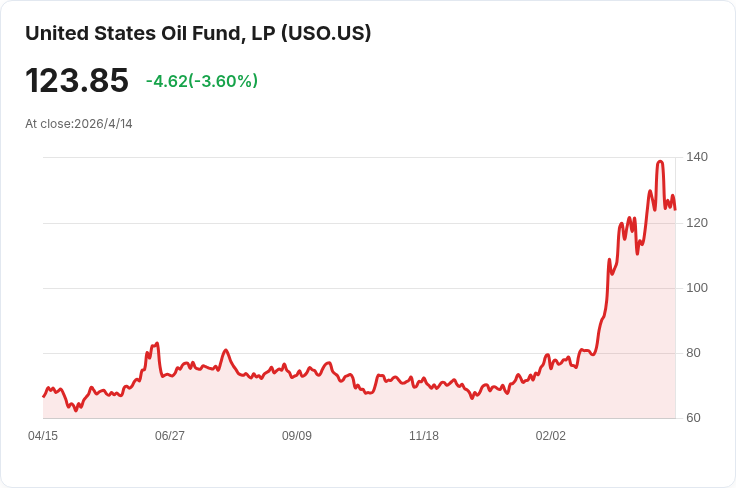Viewport: 736px width, 488px height.
Task: Click the price spike above the 06/27 label
Action: click(157, 344)
